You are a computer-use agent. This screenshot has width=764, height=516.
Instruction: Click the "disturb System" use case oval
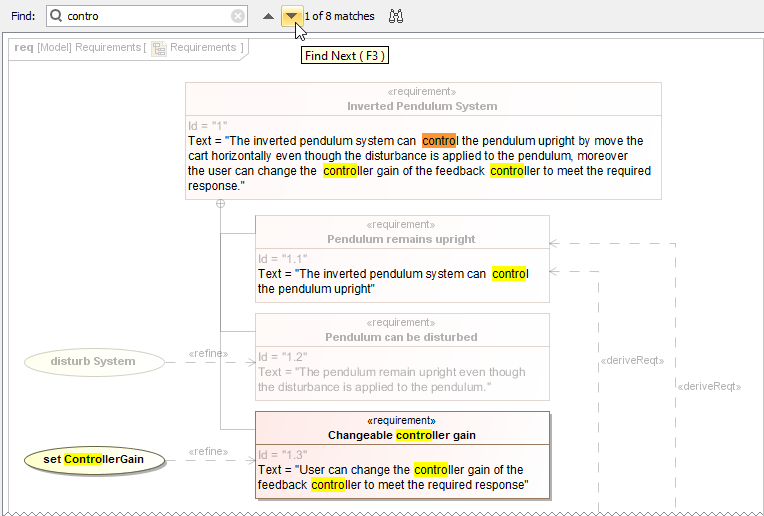tap(94, 361)
